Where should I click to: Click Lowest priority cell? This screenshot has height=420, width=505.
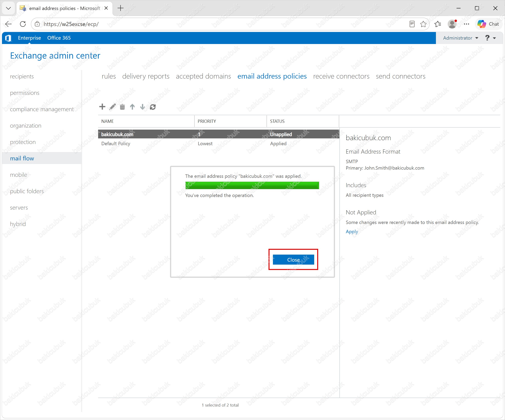[205, 144]
